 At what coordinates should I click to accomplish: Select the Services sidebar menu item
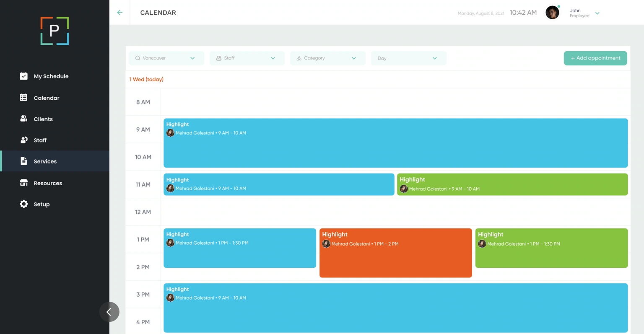pos(55,161)
